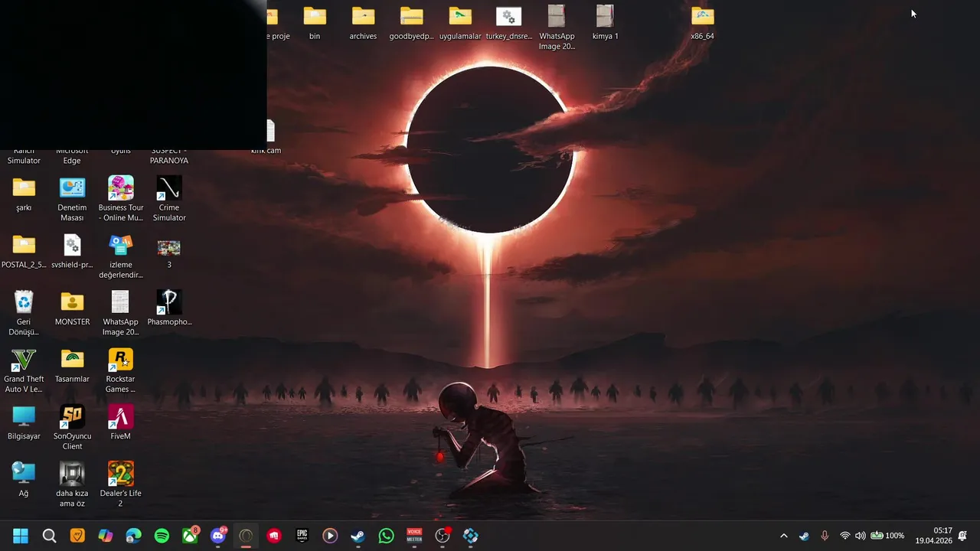Select the Tasarımlar folder
This screenshot has height=551, width=980.
pyautogui.click(x=72, y=365)
